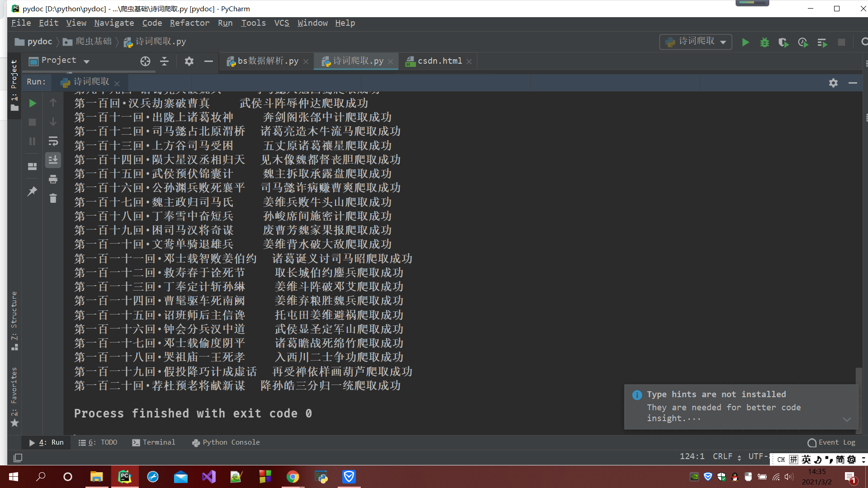
Task: Expand the Type hints notification chevron
Action: click(x=847, y=419)
